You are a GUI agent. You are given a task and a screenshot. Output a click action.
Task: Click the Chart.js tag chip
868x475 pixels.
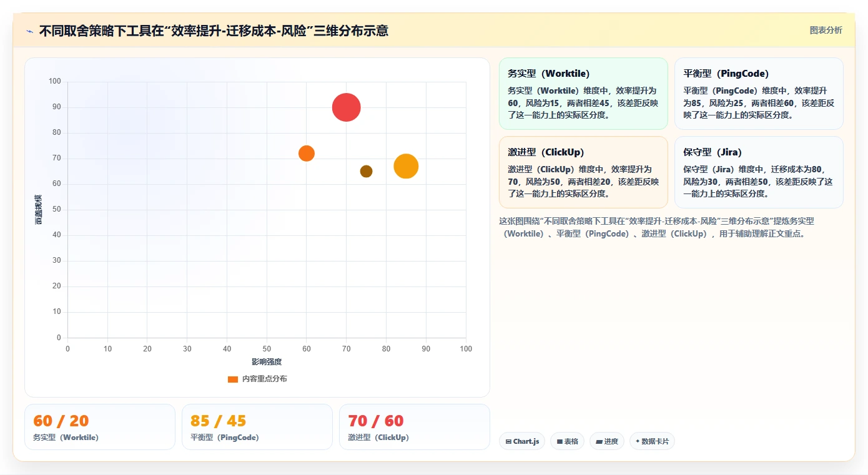pos(522,441)
